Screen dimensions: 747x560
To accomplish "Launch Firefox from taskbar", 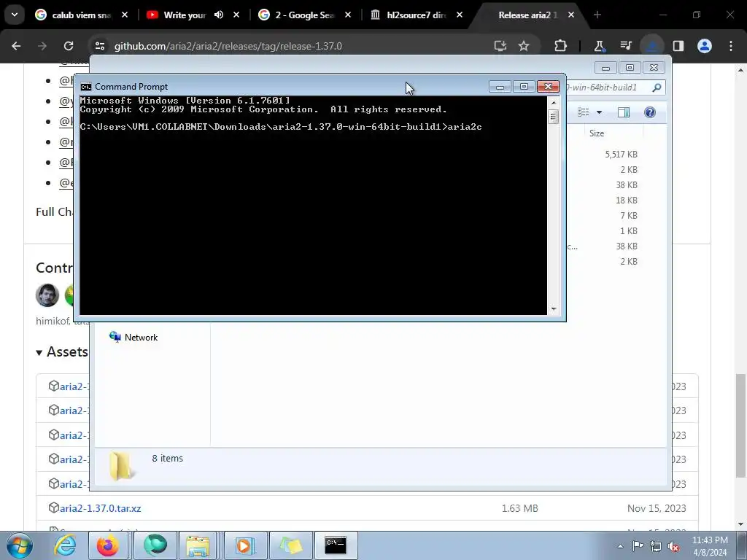I will [x=108, y=545].
